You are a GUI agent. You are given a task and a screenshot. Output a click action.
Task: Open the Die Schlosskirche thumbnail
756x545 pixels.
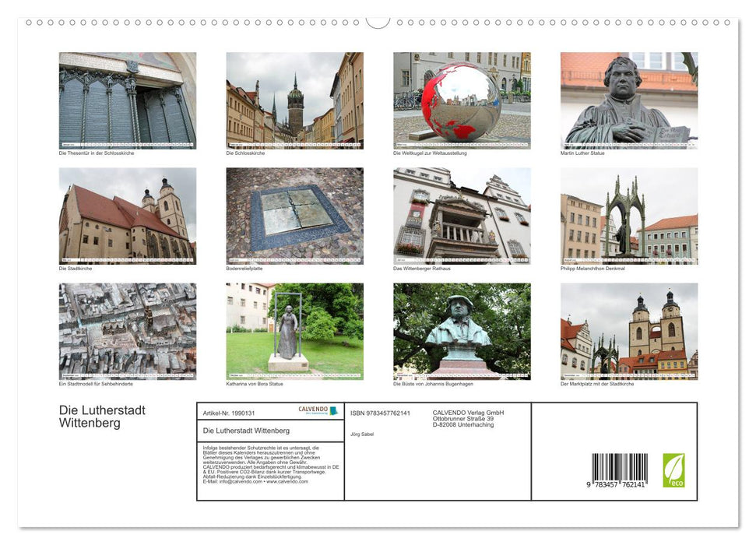294,101
